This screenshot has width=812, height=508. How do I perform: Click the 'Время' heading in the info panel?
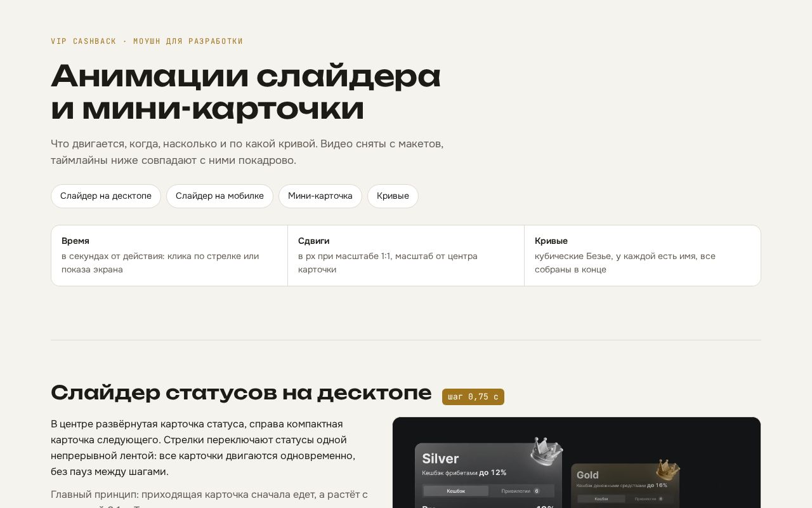click(75, 241)
